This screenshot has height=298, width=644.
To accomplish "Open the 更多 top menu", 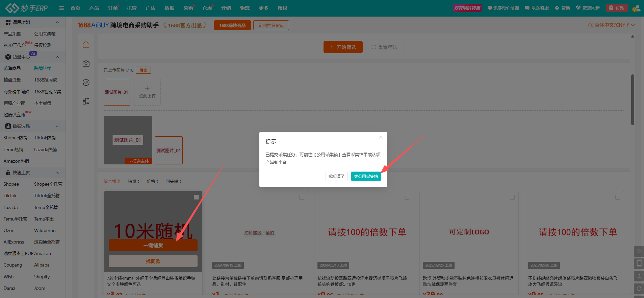I will click(264, 8).
